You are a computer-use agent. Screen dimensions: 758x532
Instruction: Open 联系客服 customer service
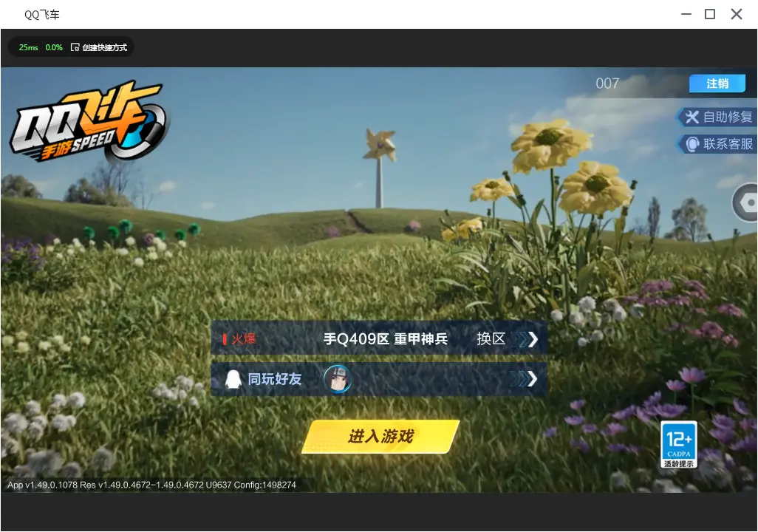point(718,143)
